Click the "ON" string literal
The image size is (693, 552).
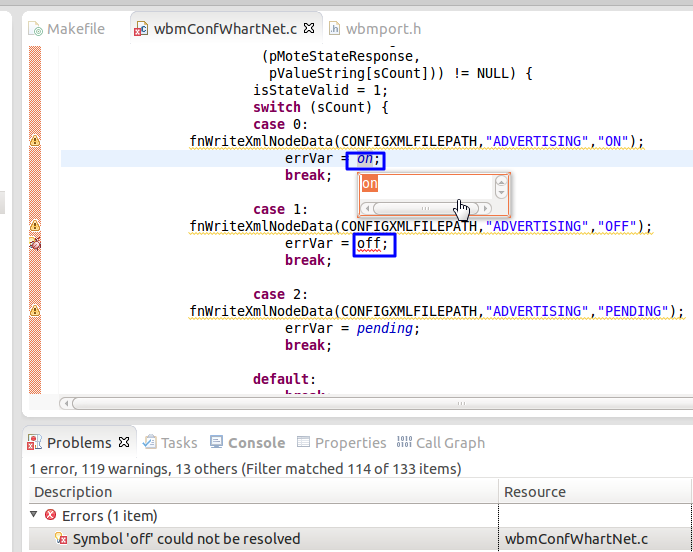(613, 141)
